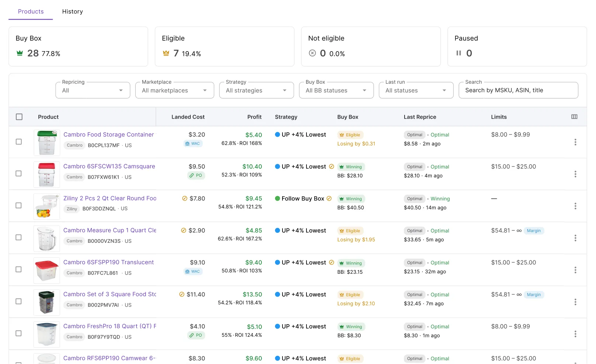Image resolution: width=596 pixels, height=364 pixels.
Task: Open the more options menu for Cambro Set of 3
Action: click(x=575, y=302)
